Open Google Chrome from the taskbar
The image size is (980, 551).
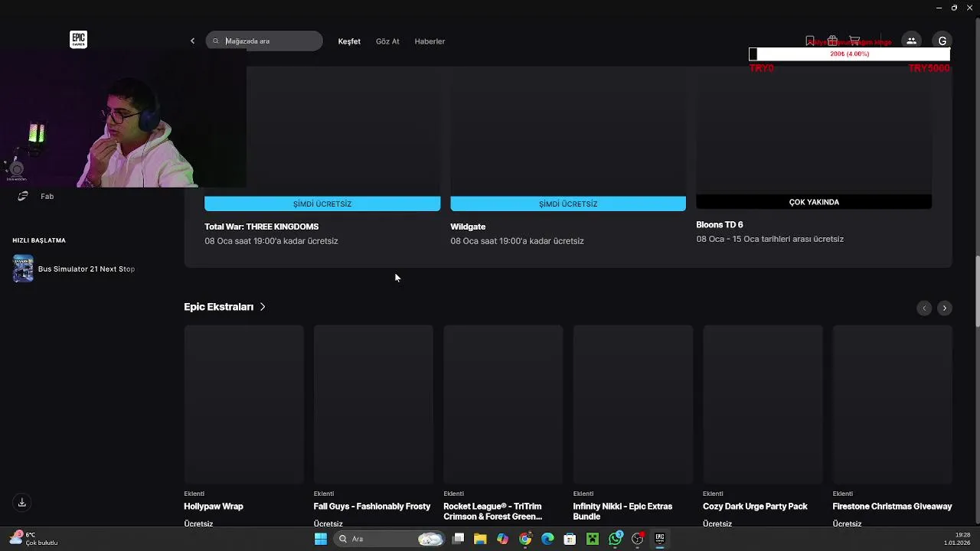click(525, 539)
